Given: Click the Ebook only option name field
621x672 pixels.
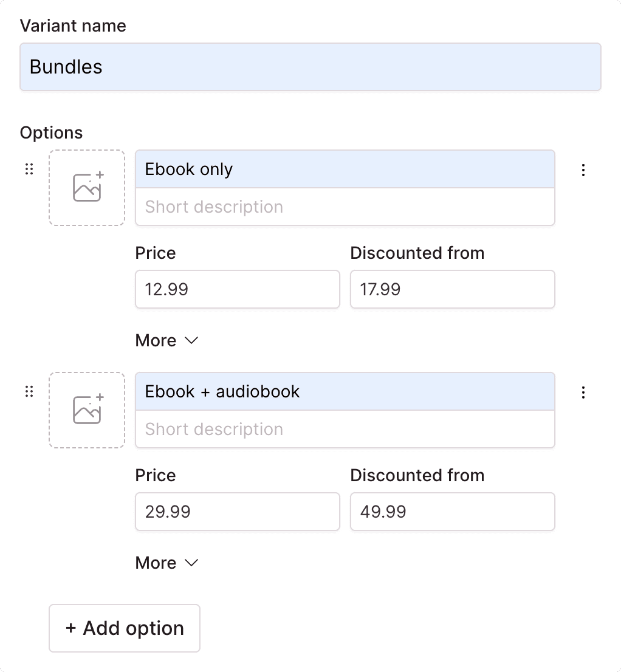Looking at the screenshot, I should 345,168.
